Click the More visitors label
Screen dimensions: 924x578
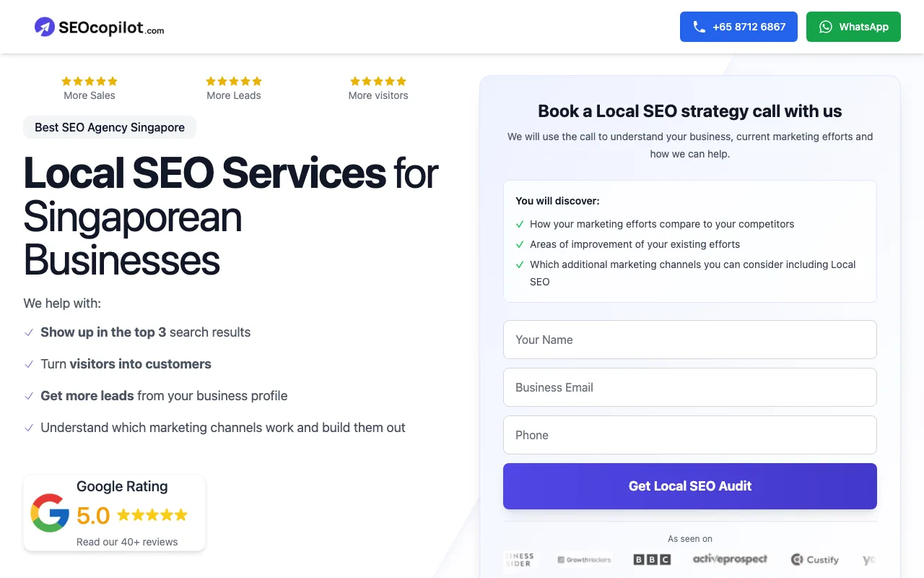(x=378, y=95)
